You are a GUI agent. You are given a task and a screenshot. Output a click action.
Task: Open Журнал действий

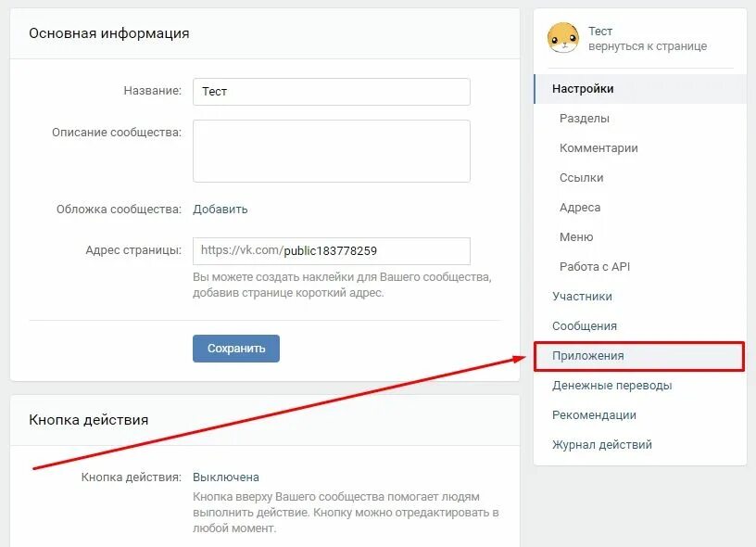[601, 445]
